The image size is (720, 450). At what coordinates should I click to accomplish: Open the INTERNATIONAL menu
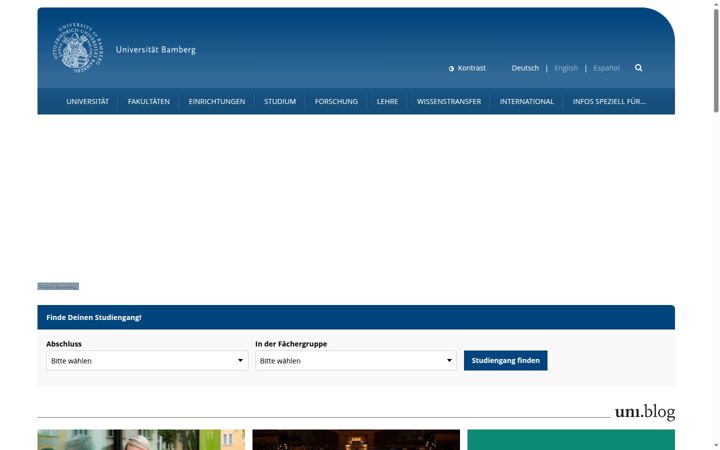(527, 101)
